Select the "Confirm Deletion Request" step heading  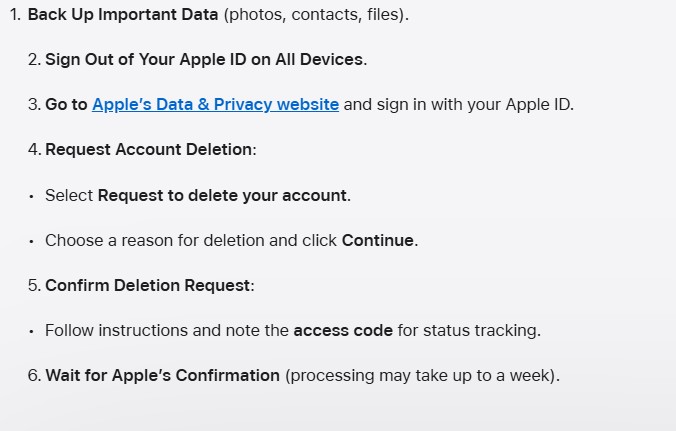149,285
